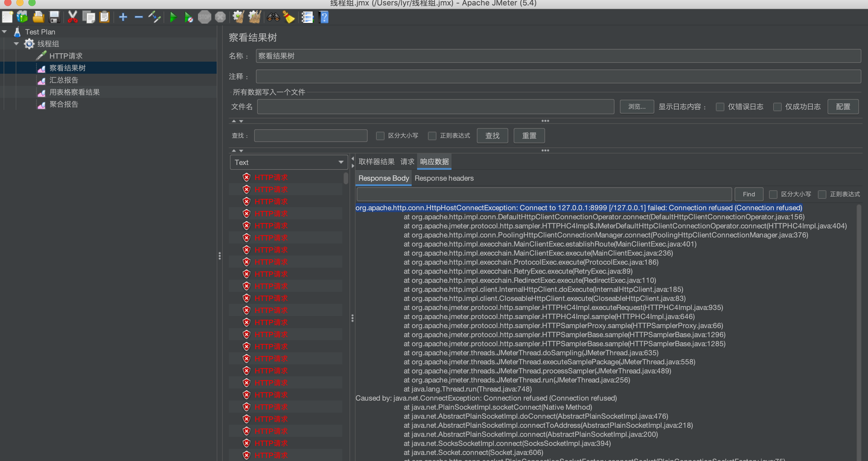This screenshot has width=868, height=461.
Task: Click the 'Caused by: java.net.ConnectException' line
Action: pyautogui.click(x=486, y=398)
